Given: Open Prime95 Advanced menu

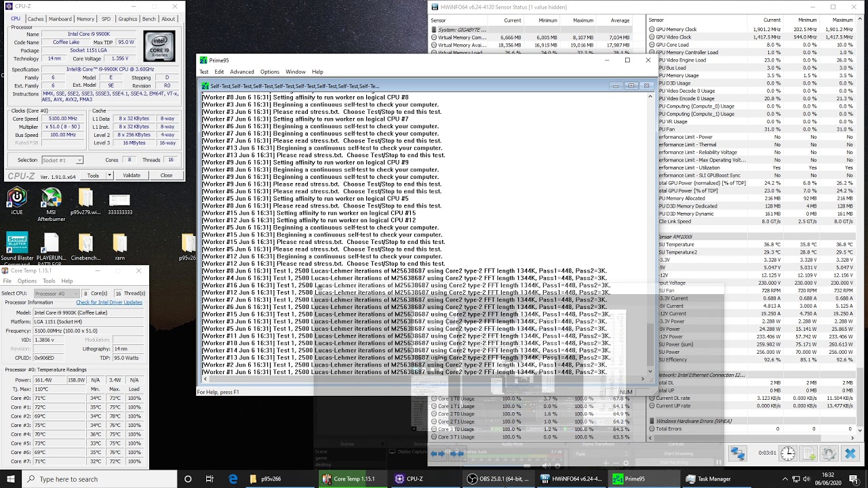Looking at the screenshot, I should tap(241, 72).
